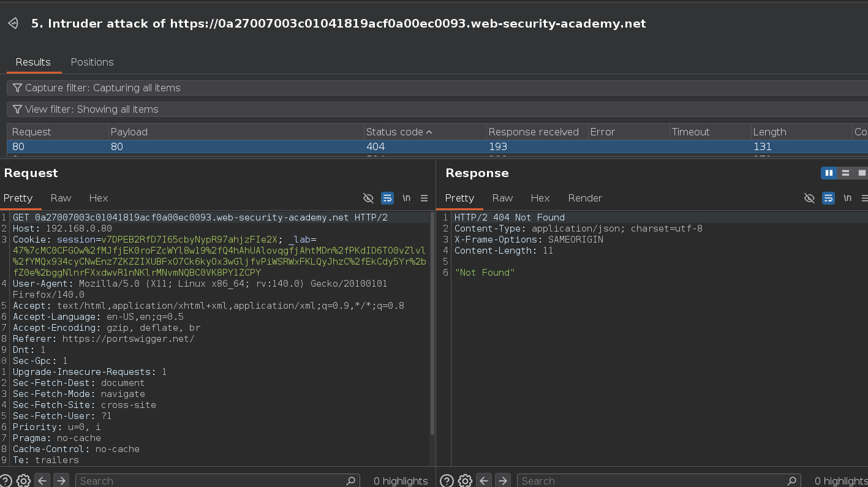868x487 pixels.
Task: Toggle line wrap icon in Request panel
Action: pos(387,198)
